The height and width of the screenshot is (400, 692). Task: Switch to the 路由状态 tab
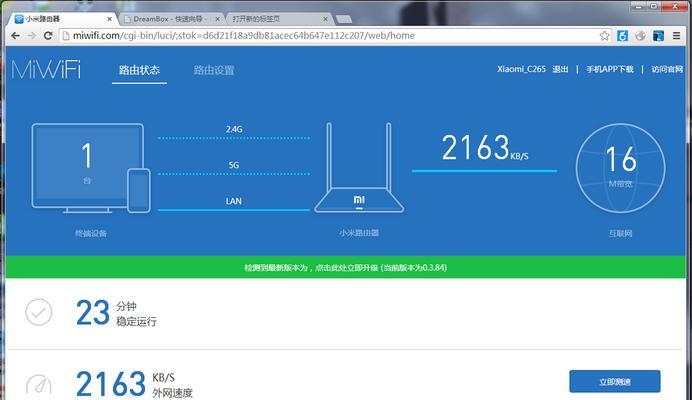[139, 70]
